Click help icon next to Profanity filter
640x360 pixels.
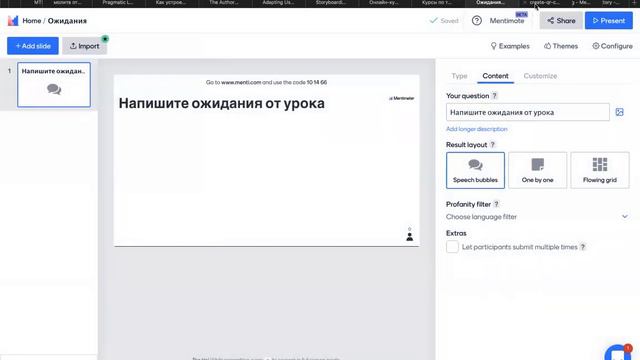(x=496, y=204)
